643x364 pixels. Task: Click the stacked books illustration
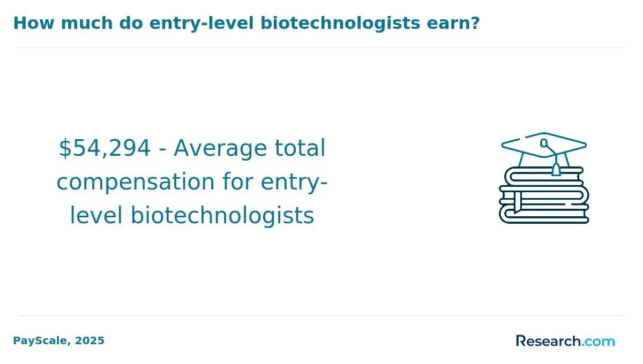544,195
